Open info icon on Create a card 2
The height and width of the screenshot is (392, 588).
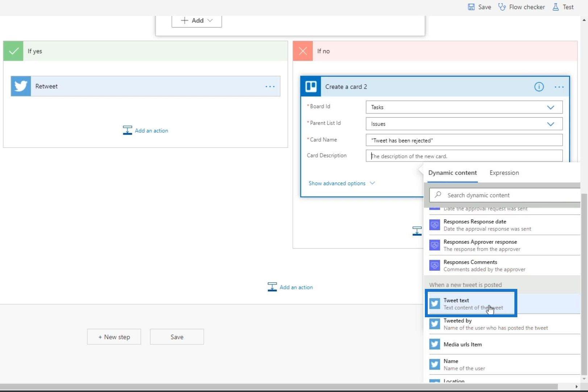tap(539, 87)
